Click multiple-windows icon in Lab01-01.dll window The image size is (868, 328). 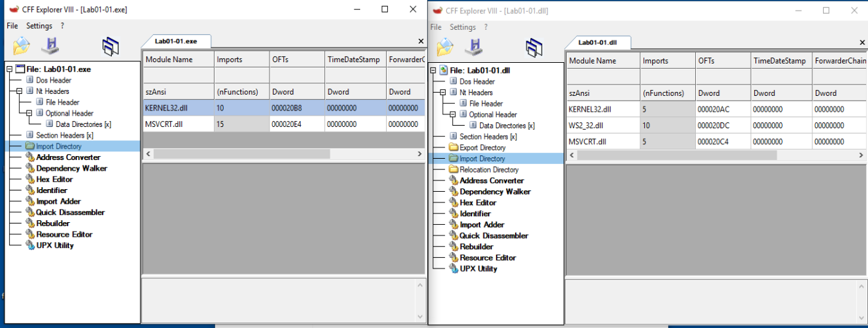534,48
